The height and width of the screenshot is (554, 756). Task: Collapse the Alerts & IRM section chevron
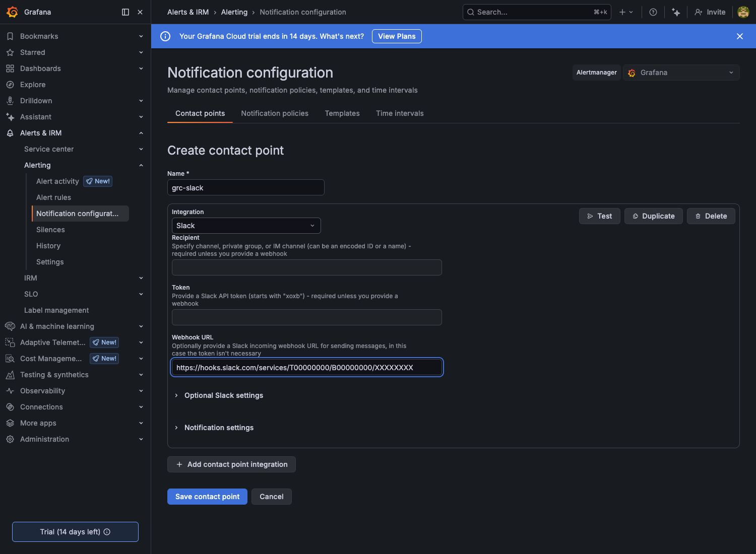[x=141, y=133]
